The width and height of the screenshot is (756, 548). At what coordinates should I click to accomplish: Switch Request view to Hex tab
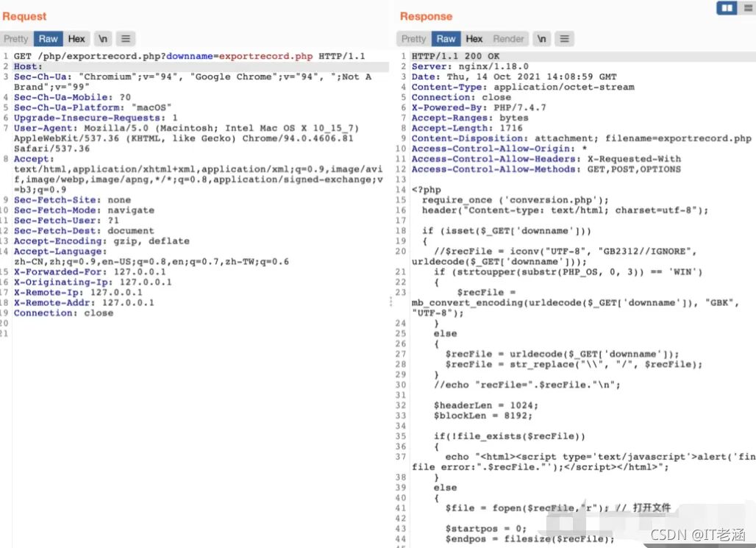(76, 38)
